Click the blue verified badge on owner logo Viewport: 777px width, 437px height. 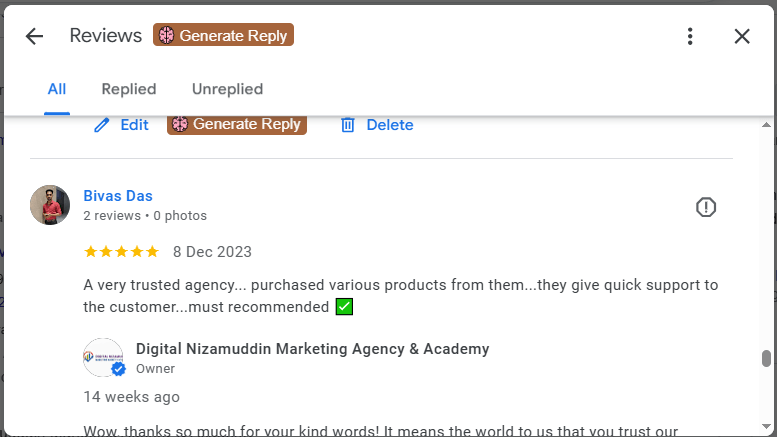118,370
